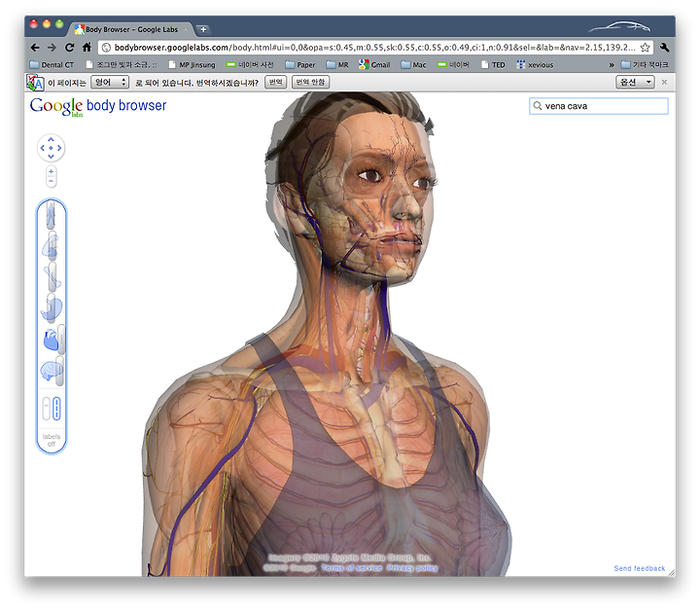The width and height of the screenshot is (700, 610).
Task: Switch to multiple sliders mode
Action: tap(56, 409)
